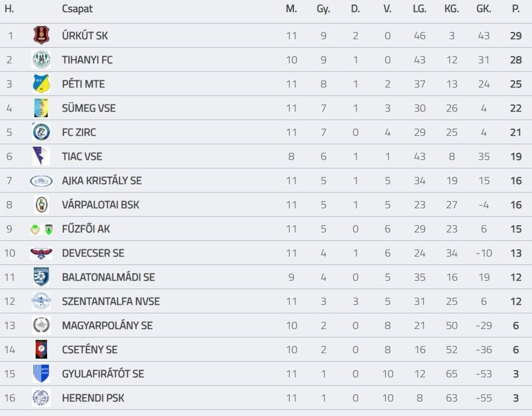Click the Gyulafirátót SE striped crest
Viewport: 532px width, 416px height.
(41, 374)
